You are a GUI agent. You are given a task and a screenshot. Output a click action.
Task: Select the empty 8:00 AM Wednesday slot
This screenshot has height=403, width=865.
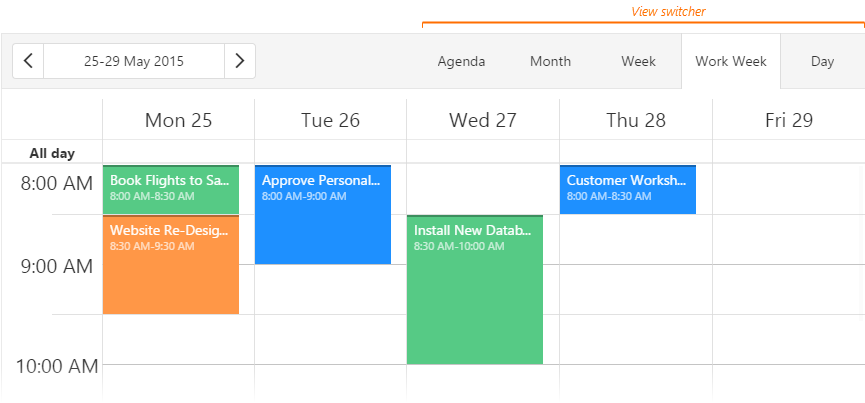(483, 189)
